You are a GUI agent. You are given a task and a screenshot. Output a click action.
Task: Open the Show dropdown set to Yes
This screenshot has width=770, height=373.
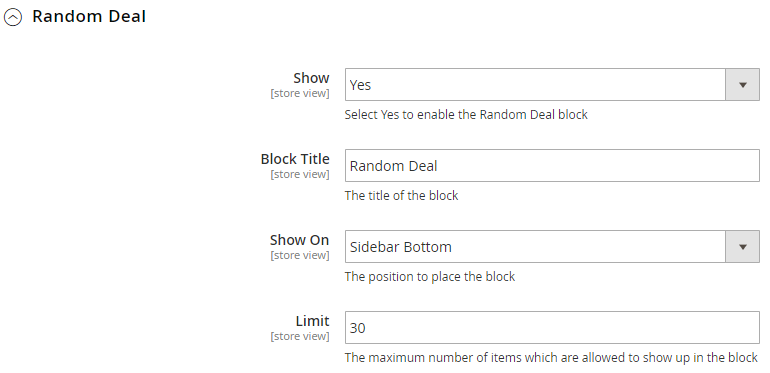coord(552,85)
